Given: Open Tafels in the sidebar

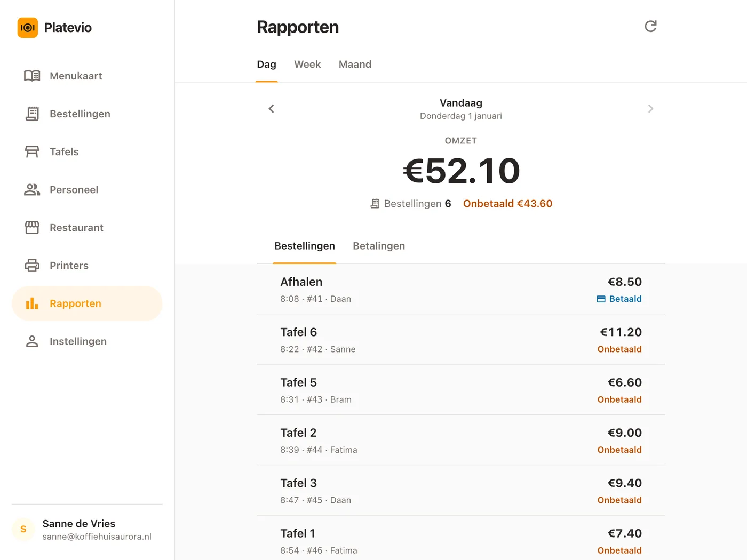Looking at the screenshot, I should click(87, 151).
